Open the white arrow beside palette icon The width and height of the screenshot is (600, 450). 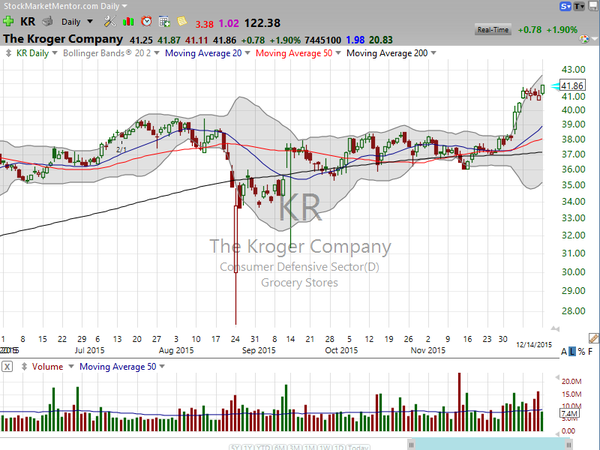pos(594,39)
